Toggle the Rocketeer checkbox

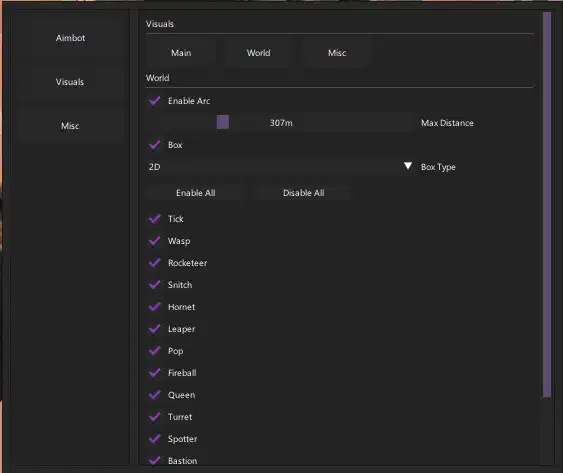click(x=155, y=263)
